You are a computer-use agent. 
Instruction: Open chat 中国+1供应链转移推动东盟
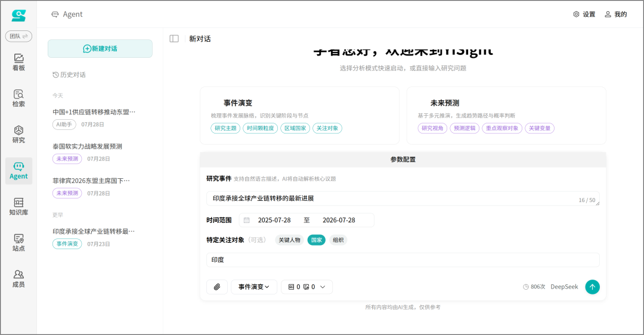[x=94, y=111]
